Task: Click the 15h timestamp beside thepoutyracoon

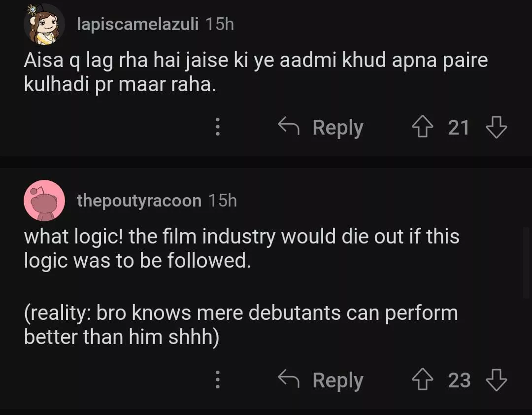Action: [x=223, y=201]
